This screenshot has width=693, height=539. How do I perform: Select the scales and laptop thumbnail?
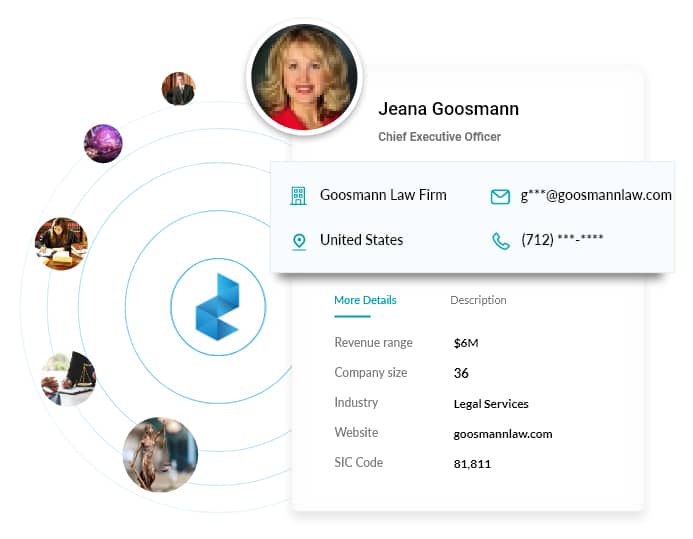coord(69,378)
